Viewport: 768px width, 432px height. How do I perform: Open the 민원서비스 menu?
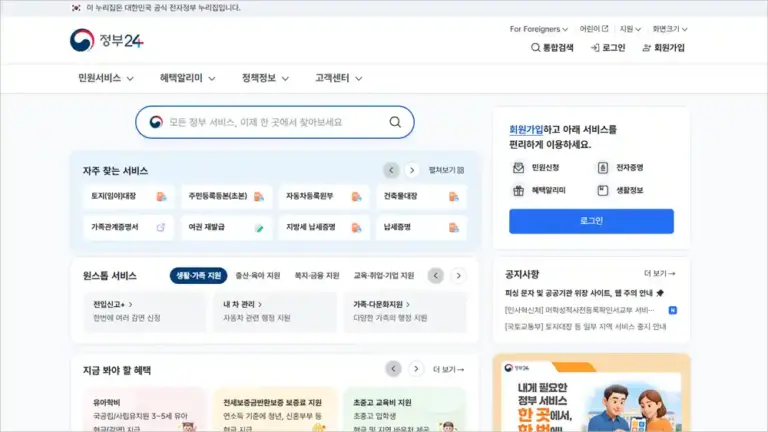106,78
